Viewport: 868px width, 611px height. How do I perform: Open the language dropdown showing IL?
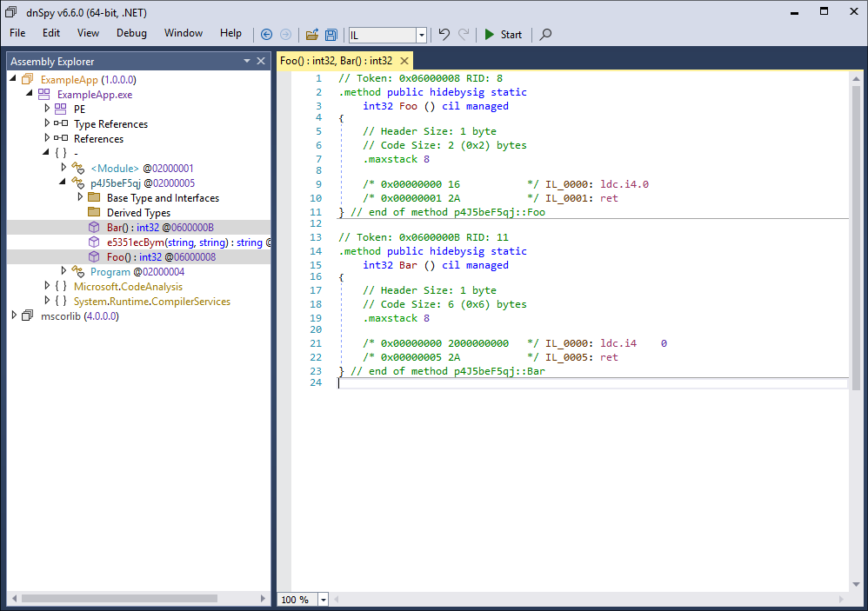click(421, 35)
